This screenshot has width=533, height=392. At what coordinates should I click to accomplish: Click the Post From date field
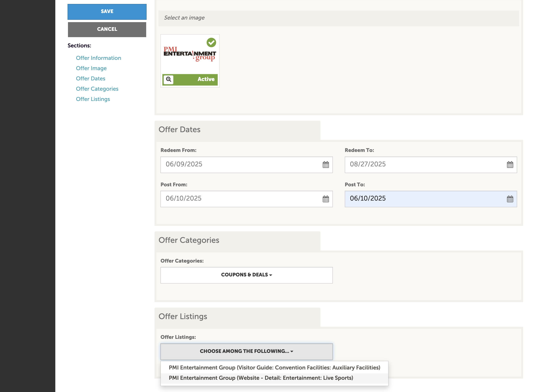(x=247, y=199)
